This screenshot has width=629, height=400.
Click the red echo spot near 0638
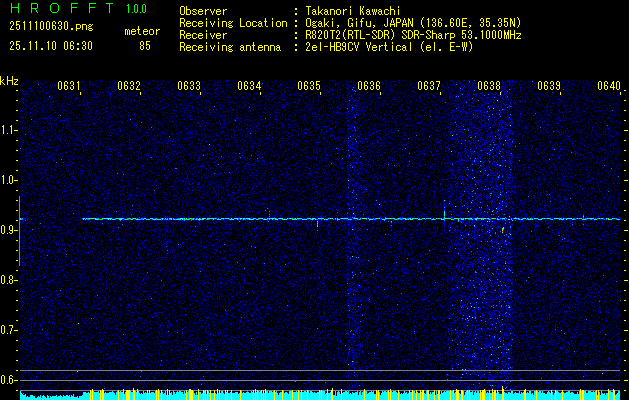click(x=503, y=230)
